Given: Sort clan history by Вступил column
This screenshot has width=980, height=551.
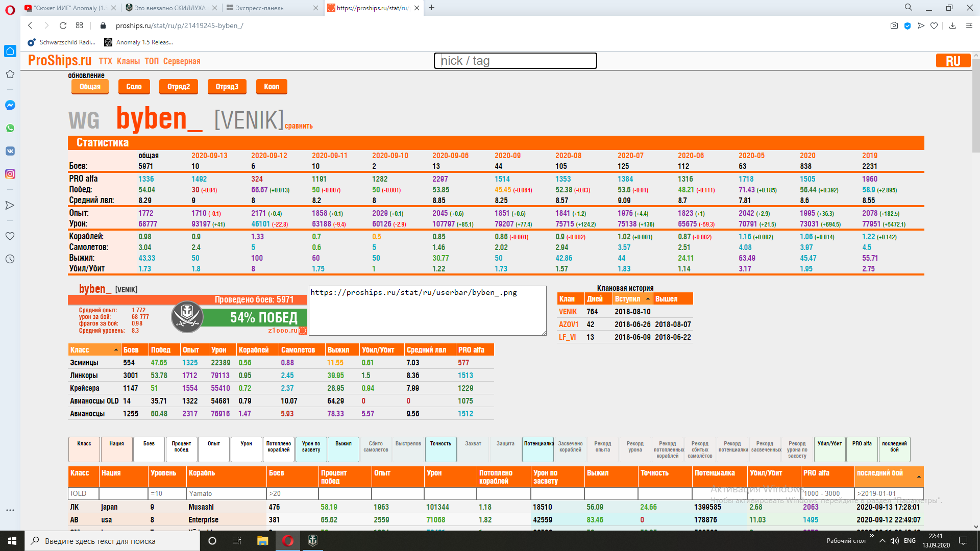Looking at the screenshot, I should click(x=632, y=298).
